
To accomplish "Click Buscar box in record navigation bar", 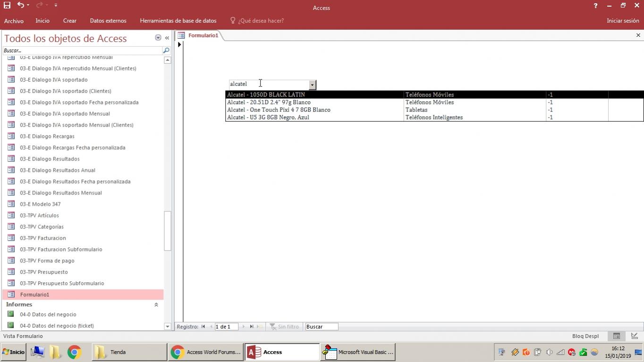I will (x=322, y=327).
